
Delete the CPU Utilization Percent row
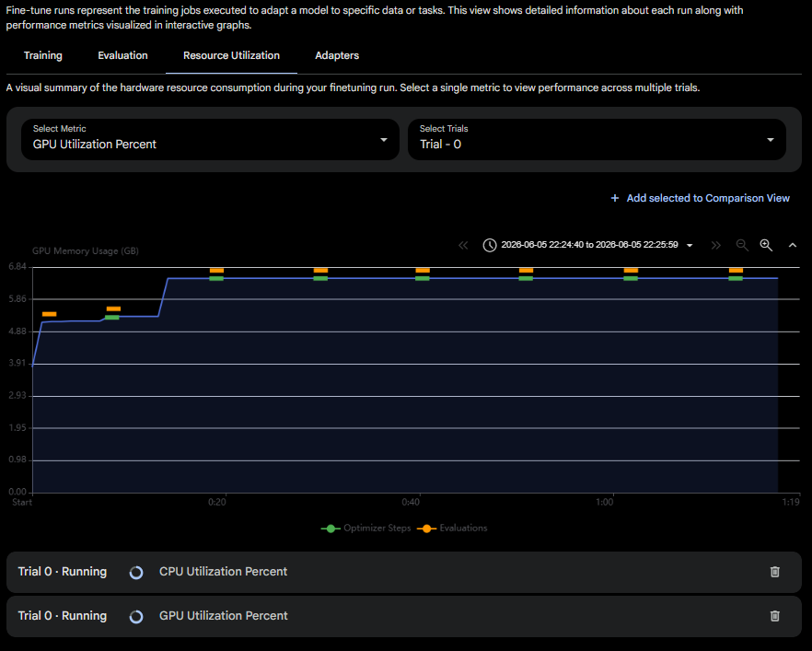coord(775,572)
